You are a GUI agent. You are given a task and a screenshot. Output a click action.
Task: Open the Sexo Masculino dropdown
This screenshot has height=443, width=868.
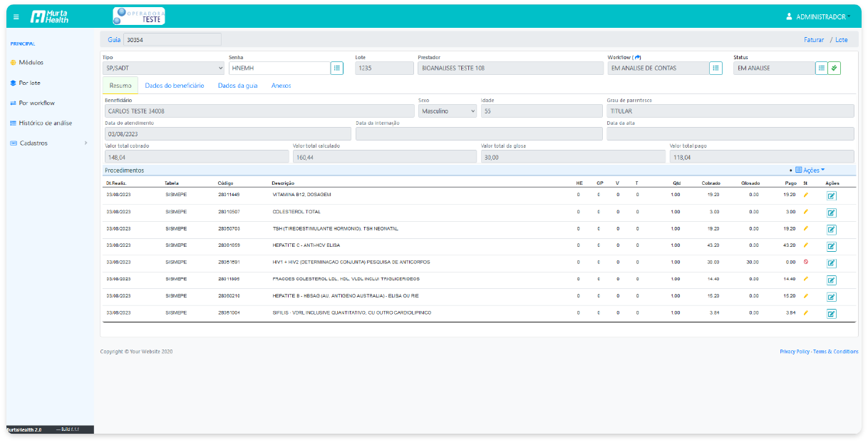(448, 111)
